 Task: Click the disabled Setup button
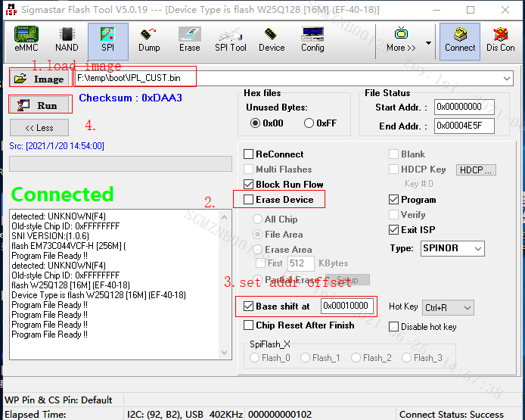(347, 280)
